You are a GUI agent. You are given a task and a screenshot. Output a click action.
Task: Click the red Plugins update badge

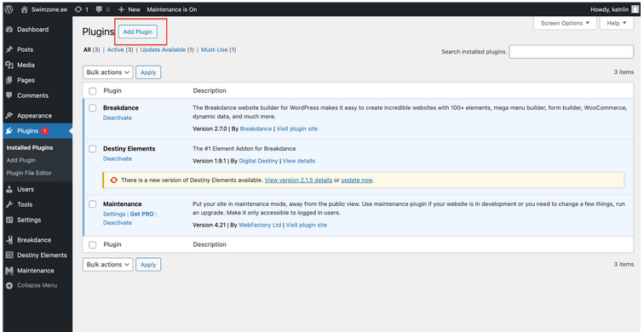pos(44,131)
